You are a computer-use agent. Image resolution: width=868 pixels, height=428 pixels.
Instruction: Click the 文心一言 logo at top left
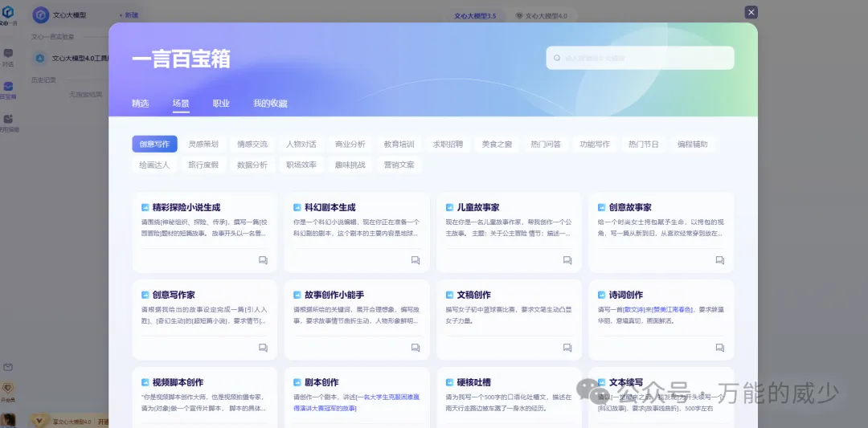pyautogui.click(x=8, y=11)
